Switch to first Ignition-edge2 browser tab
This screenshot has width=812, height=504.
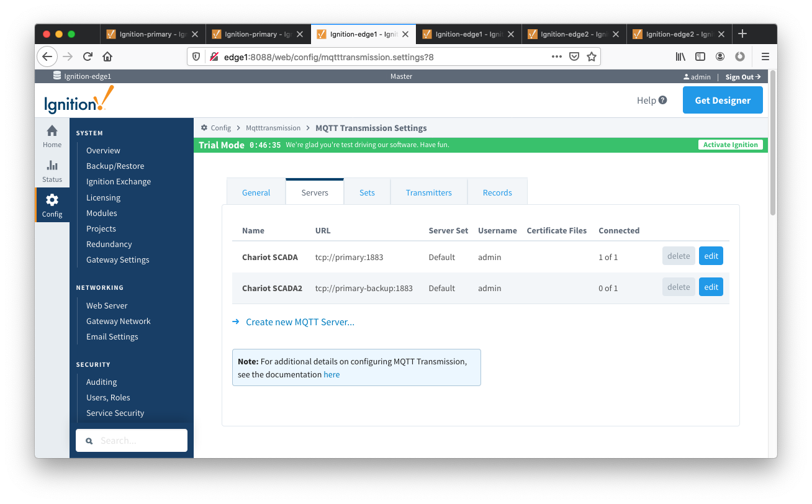click(573, 34)
